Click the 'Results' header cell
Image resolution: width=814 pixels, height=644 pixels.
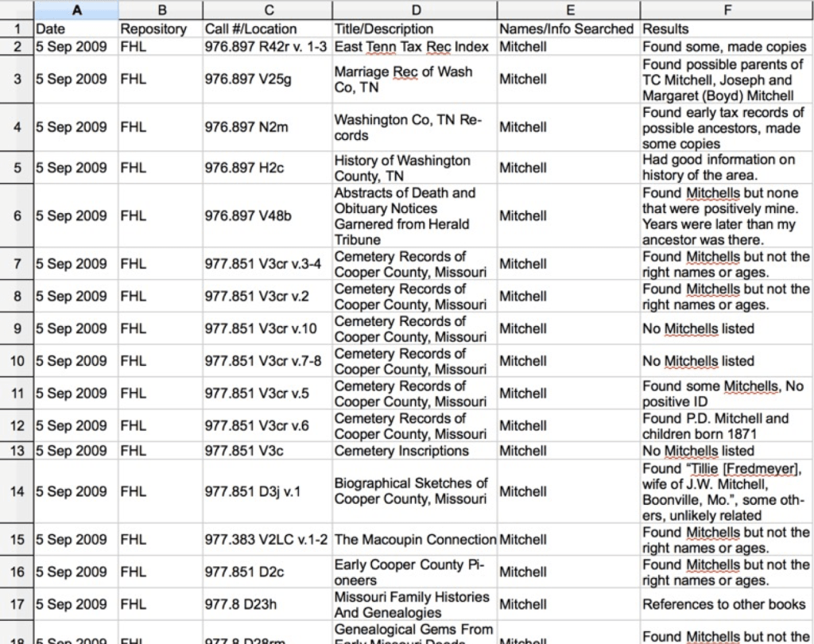click(x=666, y=29)
